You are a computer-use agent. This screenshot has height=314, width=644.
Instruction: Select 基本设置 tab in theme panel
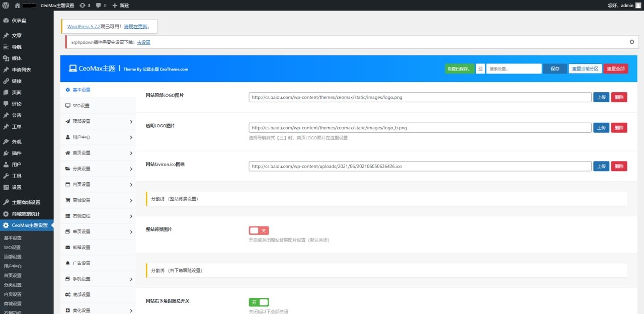[x=98, y=90]
